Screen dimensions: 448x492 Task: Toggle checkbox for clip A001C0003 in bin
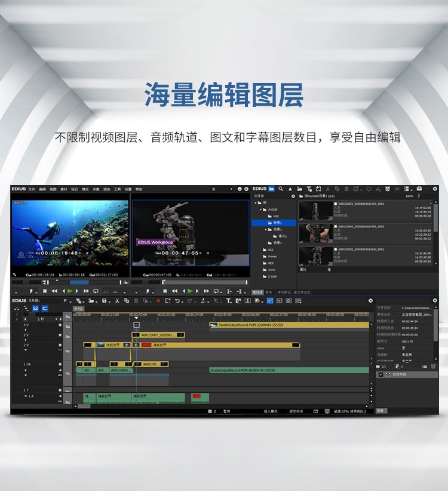(x=335, y=204)
